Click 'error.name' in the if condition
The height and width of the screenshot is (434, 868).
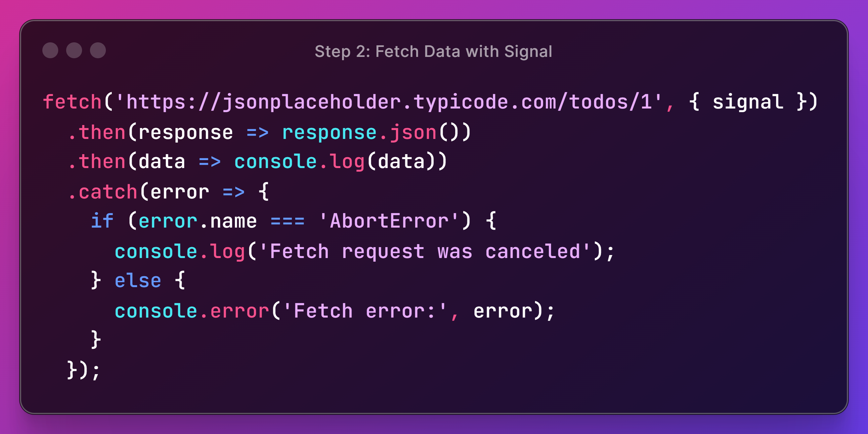(197, 221)
